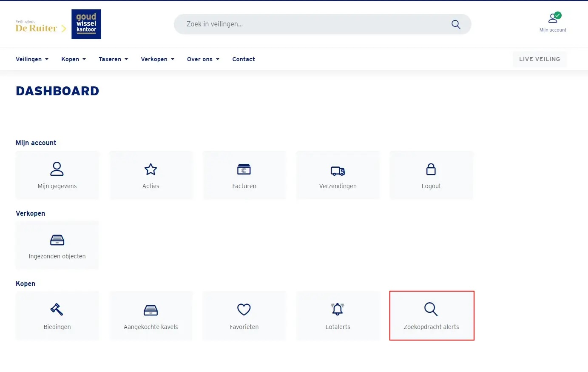588x372 pixels.
Task: Select the Verzendingen truck icon
Action: (x=338, y=171)
